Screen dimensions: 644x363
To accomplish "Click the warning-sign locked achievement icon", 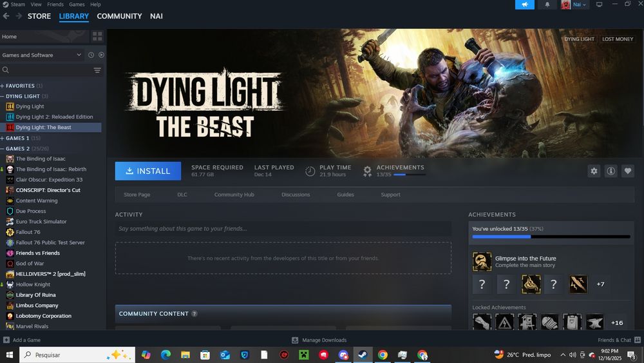I will click(x=504, y=322).
